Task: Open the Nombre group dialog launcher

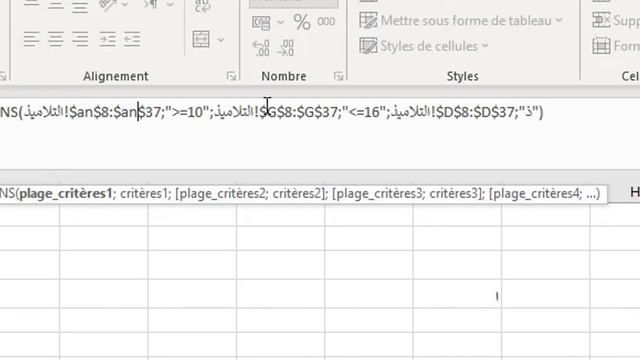Action: click(338, 76)
